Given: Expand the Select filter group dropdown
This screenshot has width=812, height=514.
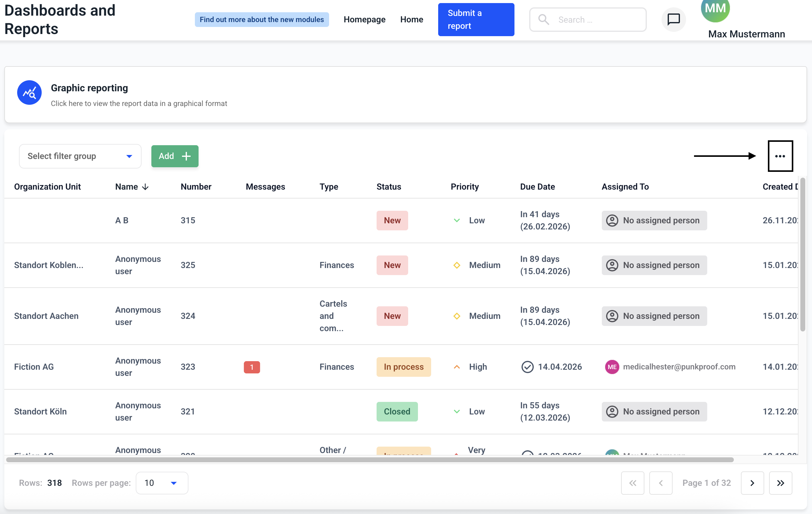Looking at the screenshot, I should 80,156.
